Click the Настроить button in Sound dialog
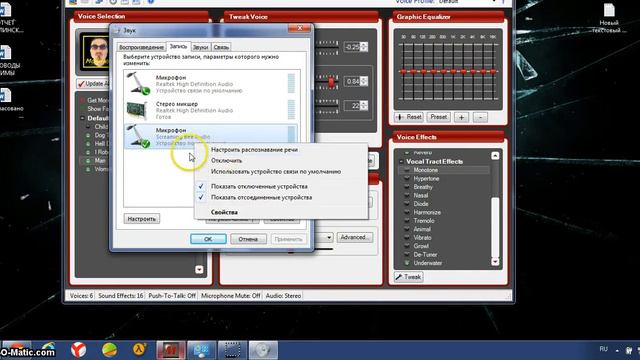Image resolution: width=640 pixels, height=360 pixels. [142, 219]
